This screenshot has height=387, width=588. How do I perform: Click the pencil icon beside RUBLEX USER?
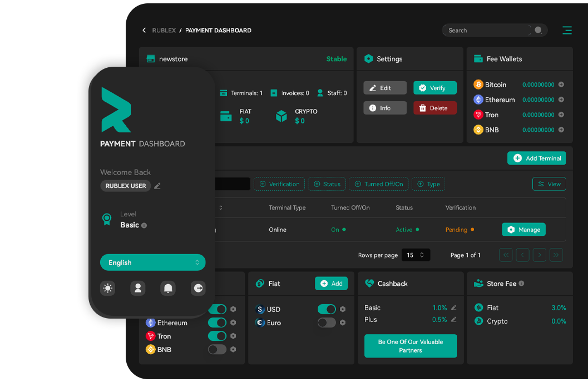pos(157,186)
